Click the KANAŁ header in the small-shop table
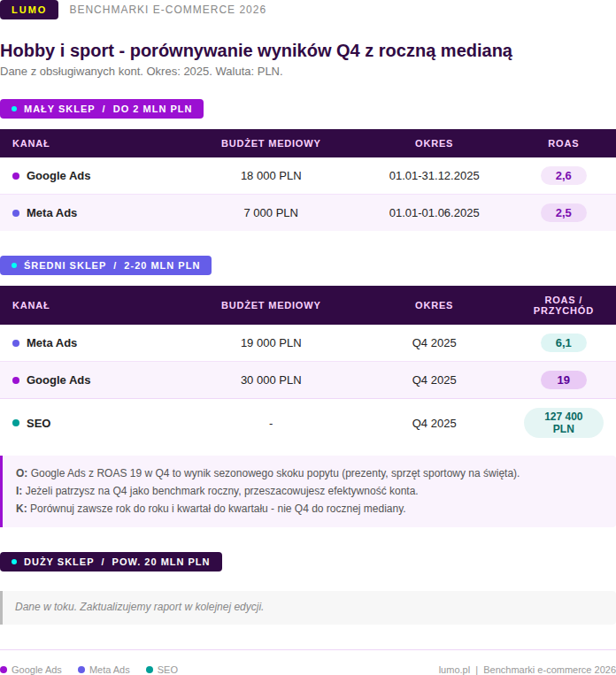Viewport: 616px width, 675px height. (x=31, y=143)
